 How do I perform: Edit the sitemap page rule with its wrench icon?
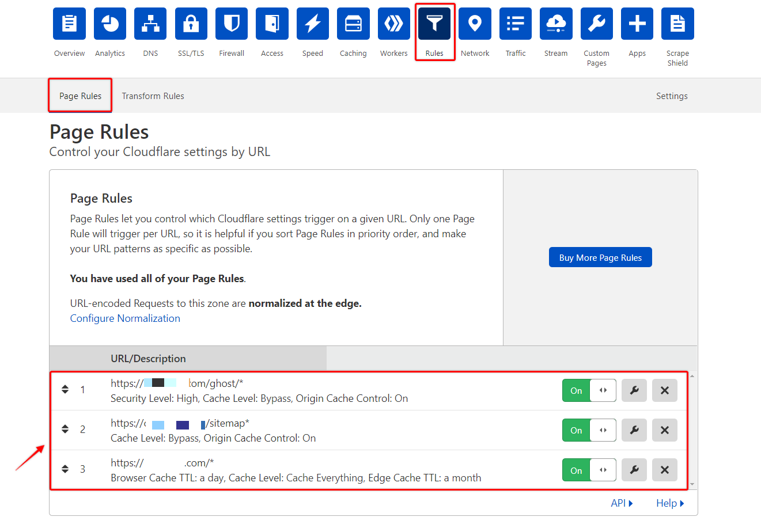pyautogui.click(x=634, y=430)
